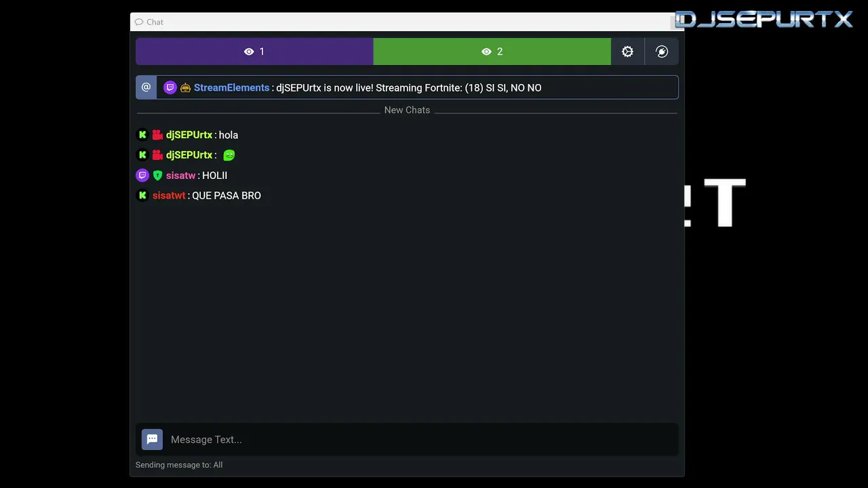Screen dimensions: 868x488
Task: Click broadcaster badge on emote message row
Action: [157, 155]
